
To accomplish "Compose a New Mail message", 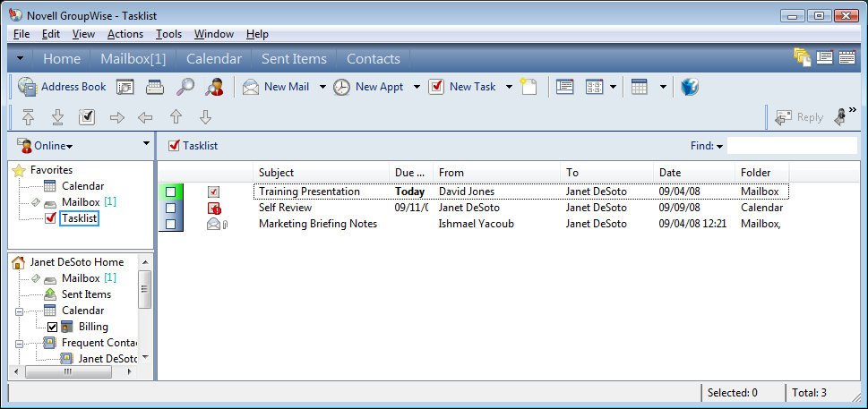I will 276,87.
